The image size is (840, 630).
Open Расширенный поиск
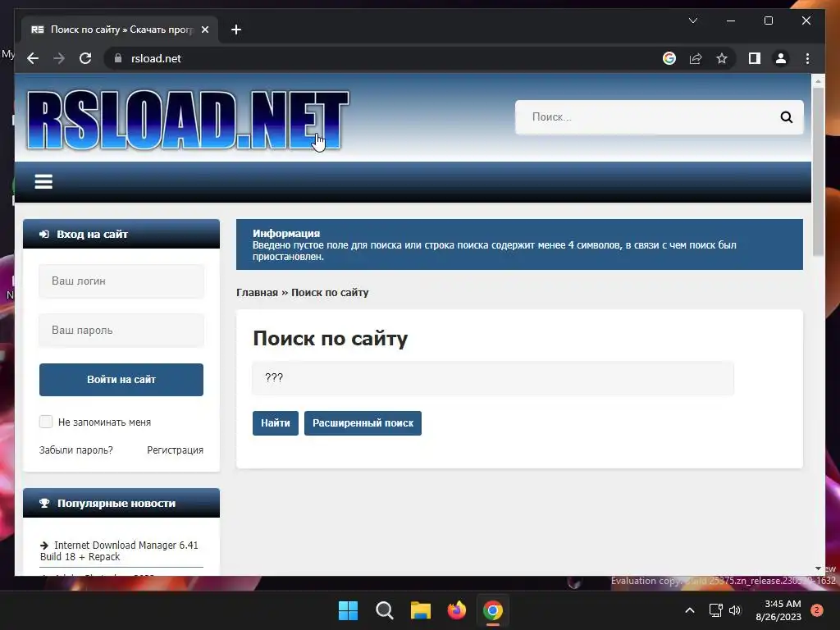(x=363, y=422)
